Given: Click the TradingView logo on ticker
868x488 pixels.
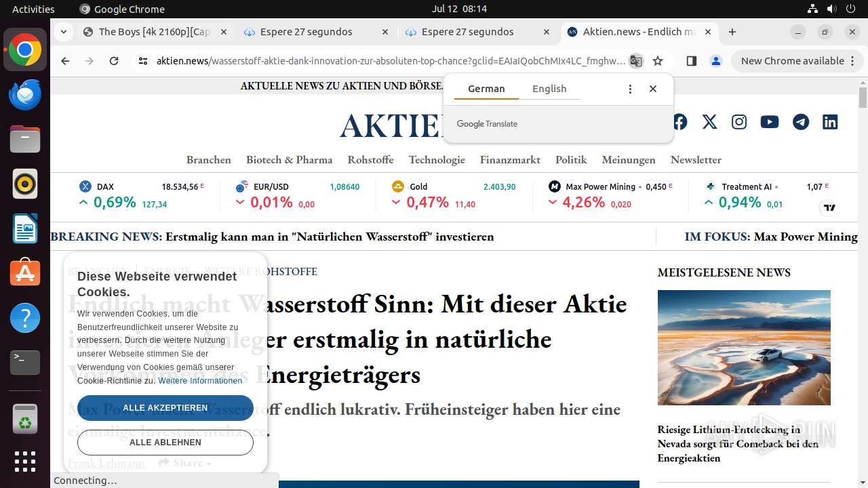Looking at the screenshot, I should [x=829, y=207].
